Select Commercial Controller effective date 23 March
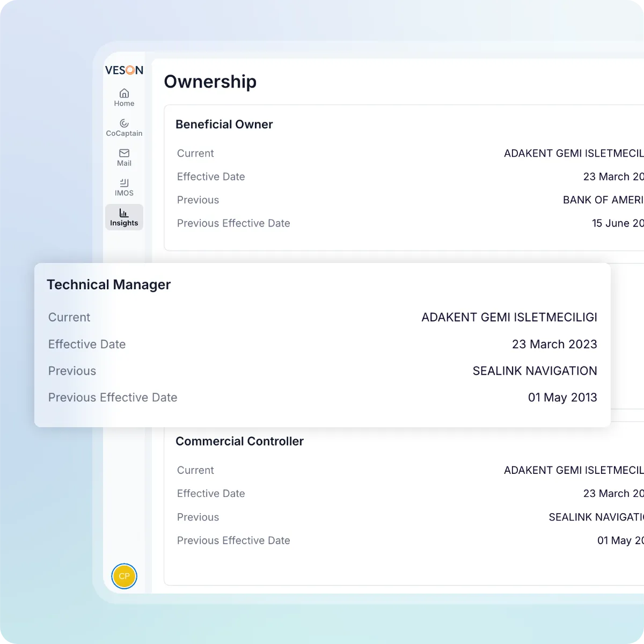This screenshot has height=644, width=644. click(x=613, y=494)
